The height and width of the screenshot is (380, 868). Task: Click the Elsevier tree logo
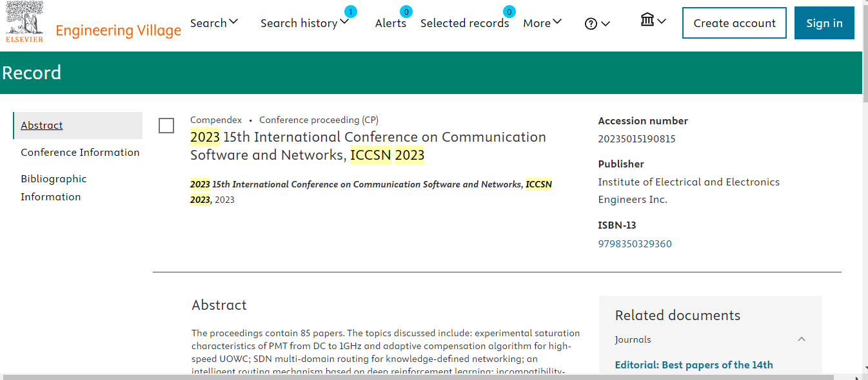[x=25, y=22]
